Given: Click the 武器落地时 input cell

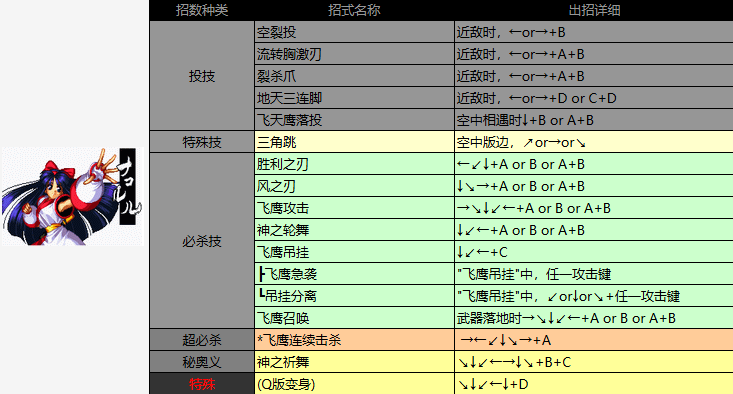Looking at the screenshot, I should pyautogui.click(x=594, y=318).
